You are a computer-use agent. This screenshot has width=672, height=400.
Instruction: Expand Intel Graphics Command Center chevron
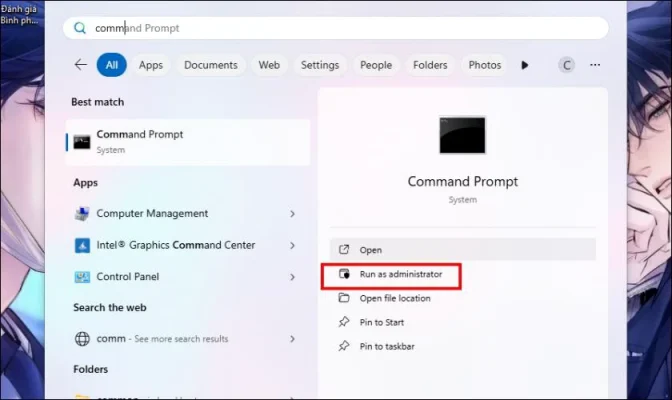(x=292, y=245)
